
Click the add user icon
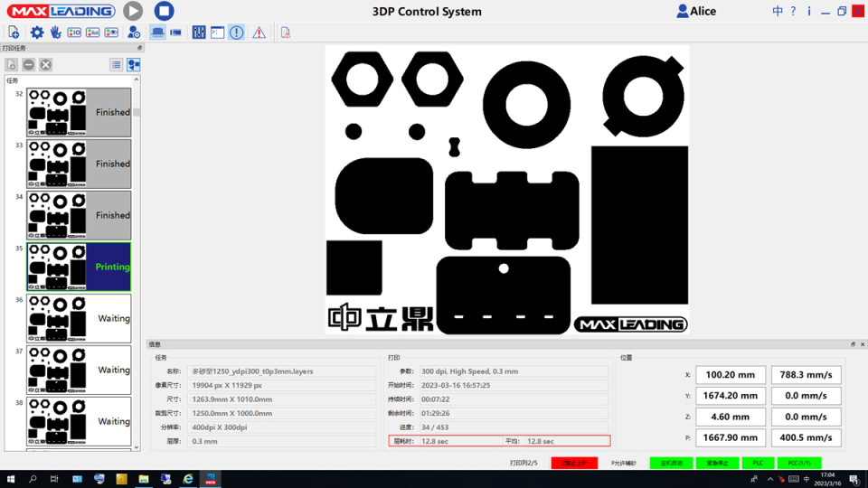pyautogui.click(x=134, y=33)
